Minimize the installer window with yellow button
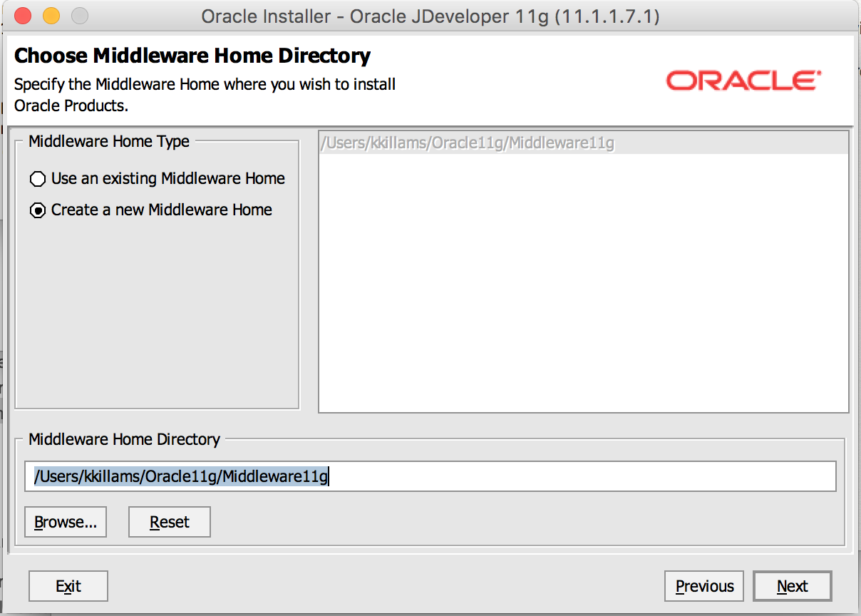This screenshot has height=616, width=861. [x=51, y=16]
